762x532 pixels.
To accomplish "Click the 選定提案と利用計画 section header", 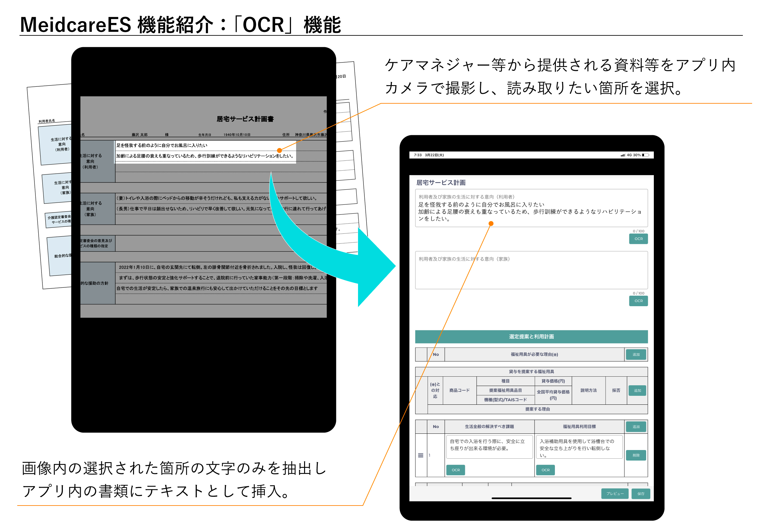I will (x=531, y=336).
